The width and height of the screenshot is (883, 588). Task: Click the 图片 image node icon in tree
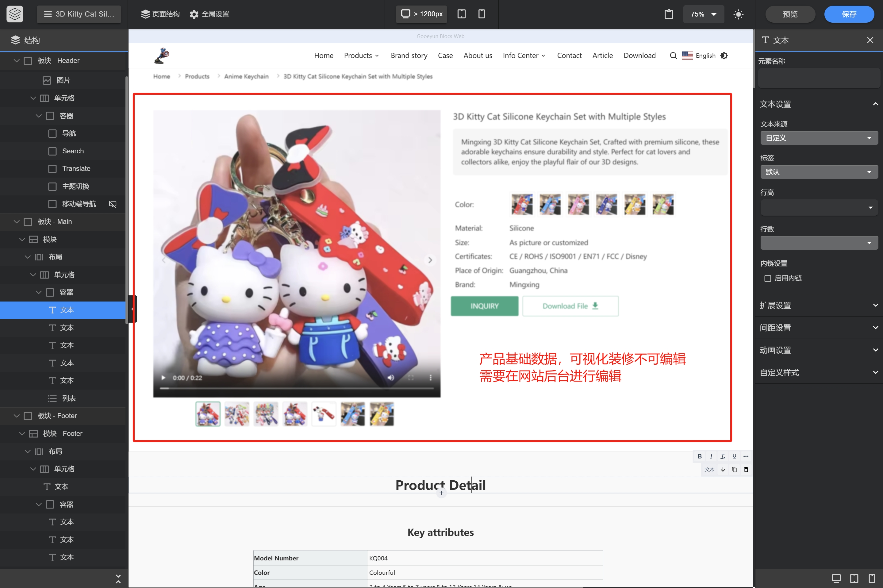[47, 80]
